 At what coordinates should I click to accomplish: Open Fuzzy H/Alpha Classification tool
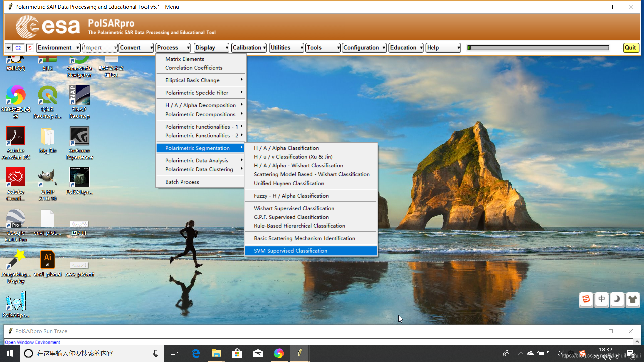click(291, 195)
